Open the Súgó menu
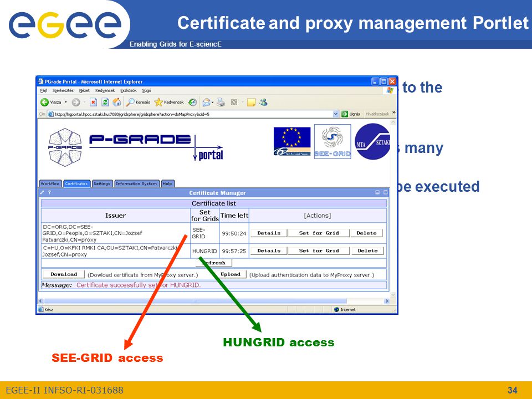The width and height of the screenshot is (532, 399). click(x=146, y=90)
